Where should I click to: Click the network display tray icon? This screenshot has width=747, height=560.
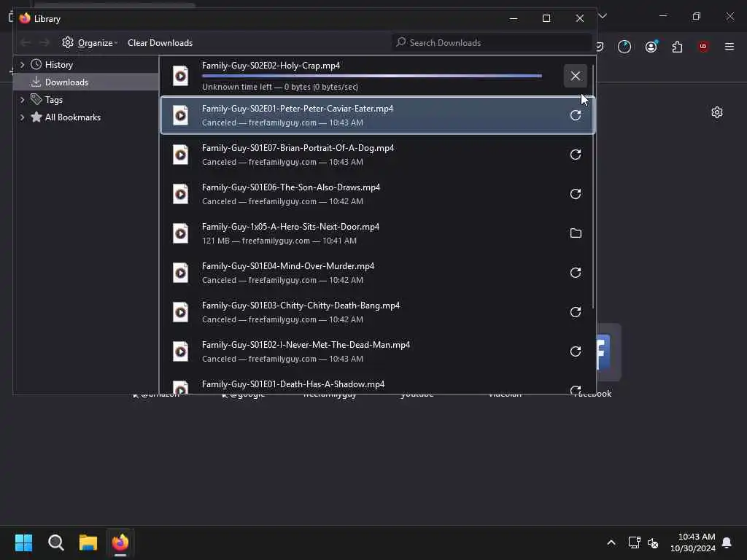pyautogui.click(x=634, y=542)
